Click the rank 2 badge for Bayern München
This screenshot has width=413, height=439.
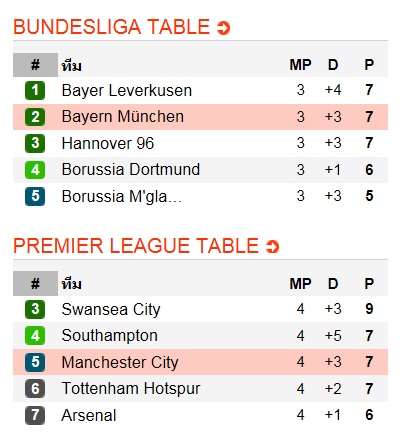(x=35, y=117)
